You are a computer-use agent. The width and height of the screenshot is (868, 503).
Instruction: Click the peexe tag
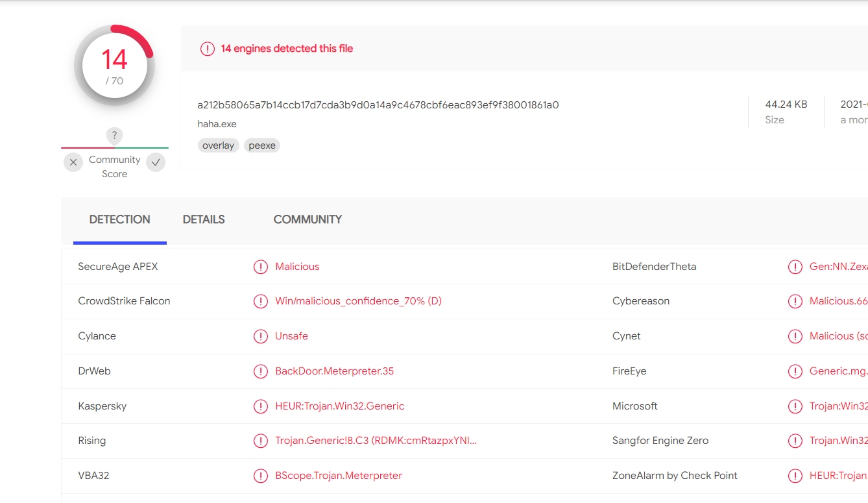[x=262, y=145]
